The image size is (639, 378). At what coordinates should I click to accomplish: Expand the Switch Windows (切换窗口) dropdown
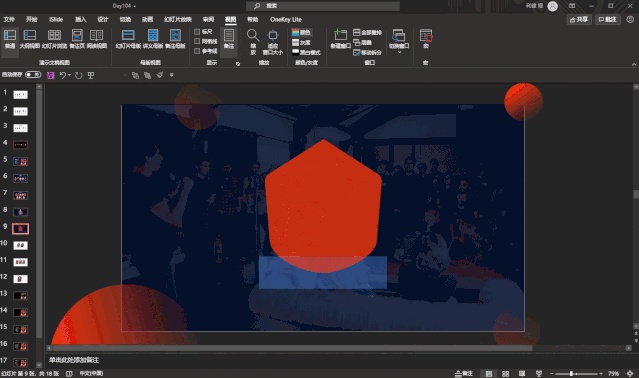(399, 52)
